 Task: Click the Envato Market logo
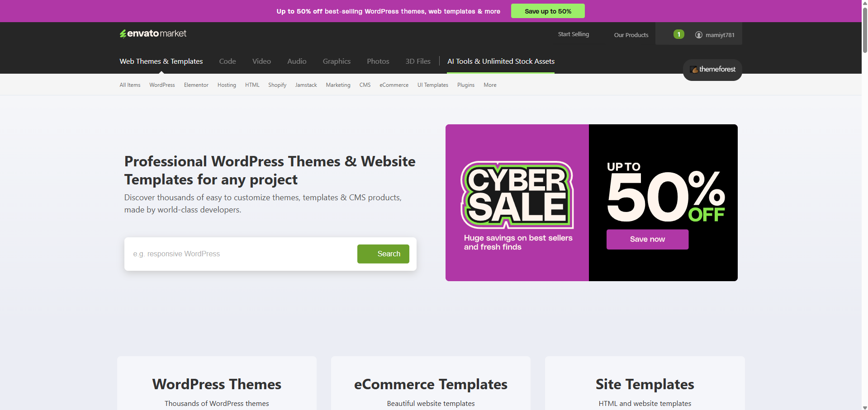(153, 33)
